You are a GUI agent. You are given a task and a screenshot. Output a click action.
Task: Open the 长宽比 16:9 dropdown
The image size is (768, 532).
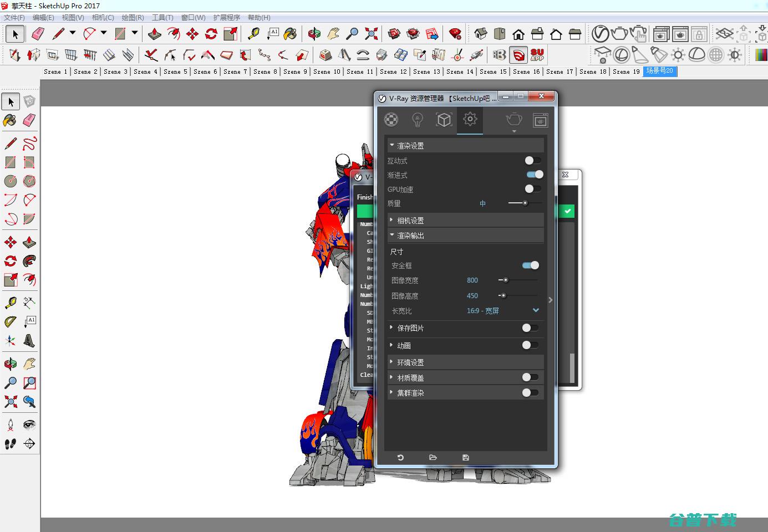coord(503,311)
